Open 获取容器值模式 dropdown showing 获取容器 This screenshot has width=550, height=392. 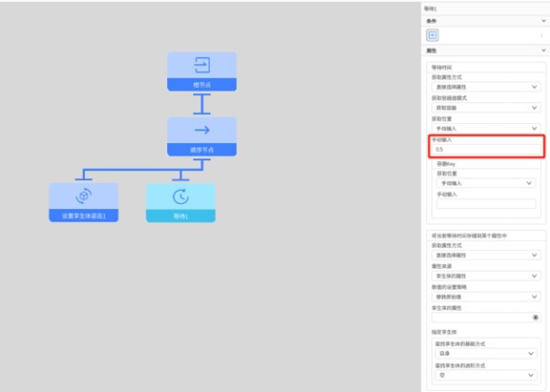point(486,108)
